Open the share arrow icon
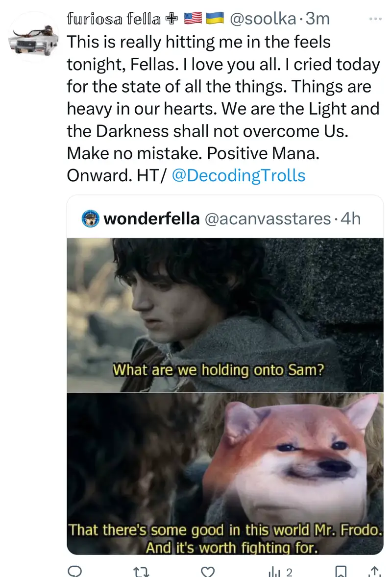 point(374,572)
